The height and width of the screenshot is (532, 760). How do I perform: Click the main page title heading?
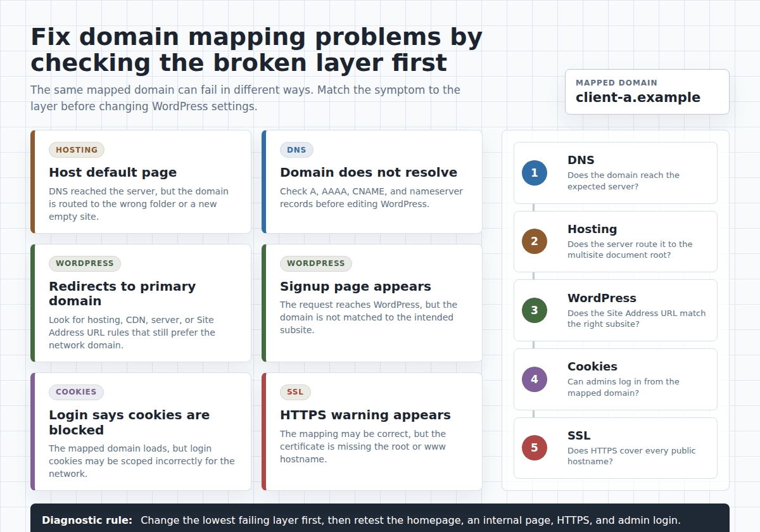click(x=256, y=50)
